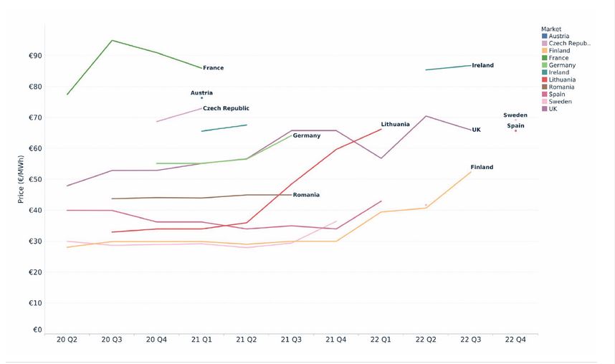
Task: Click the Finland orange legend swatch
Action: (544, 50)
